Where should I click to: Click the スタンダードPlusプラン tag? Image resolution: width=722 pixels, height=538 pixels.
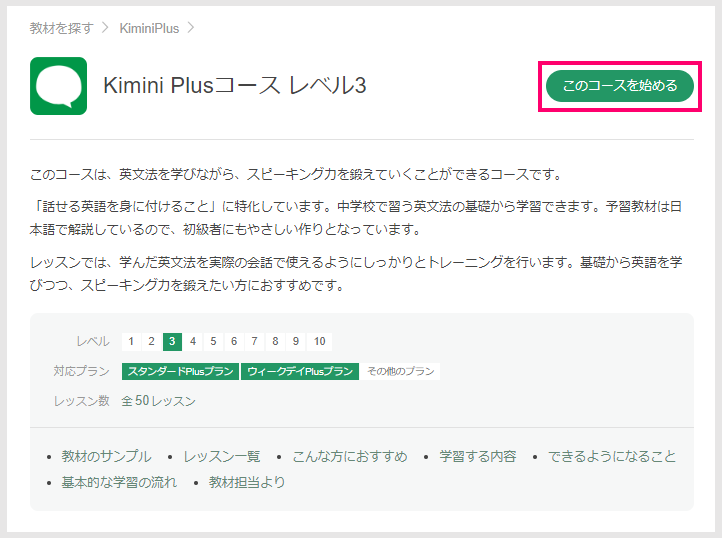(180, 371)
